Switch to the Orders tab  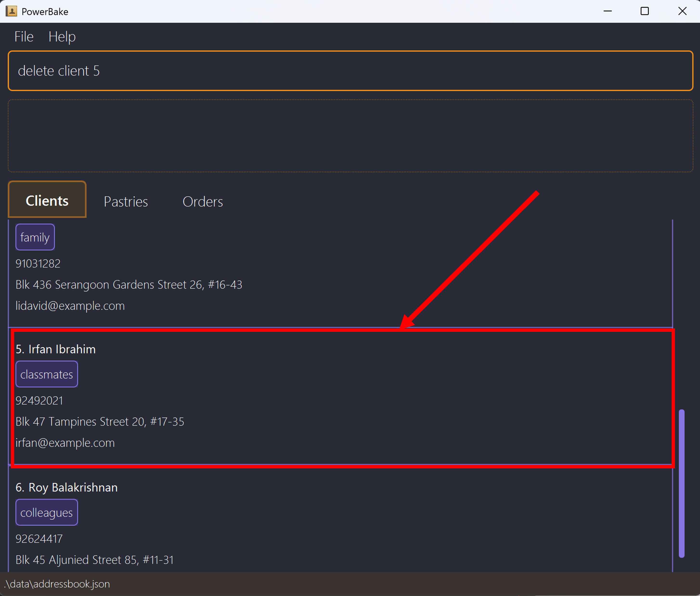click(x=203, y=202)
